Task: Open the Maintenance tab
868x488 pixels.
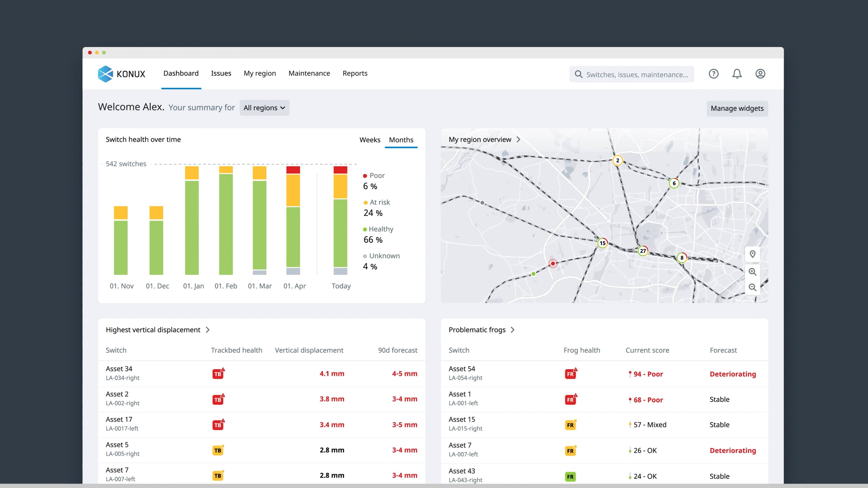Action: [309, 73]
